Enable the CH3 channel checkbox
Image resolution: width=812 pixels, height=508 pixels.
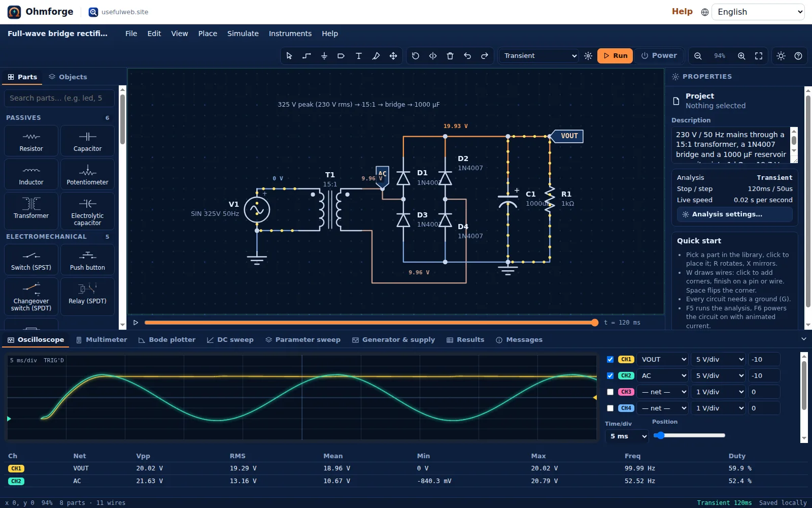click(x=610, y=392)
